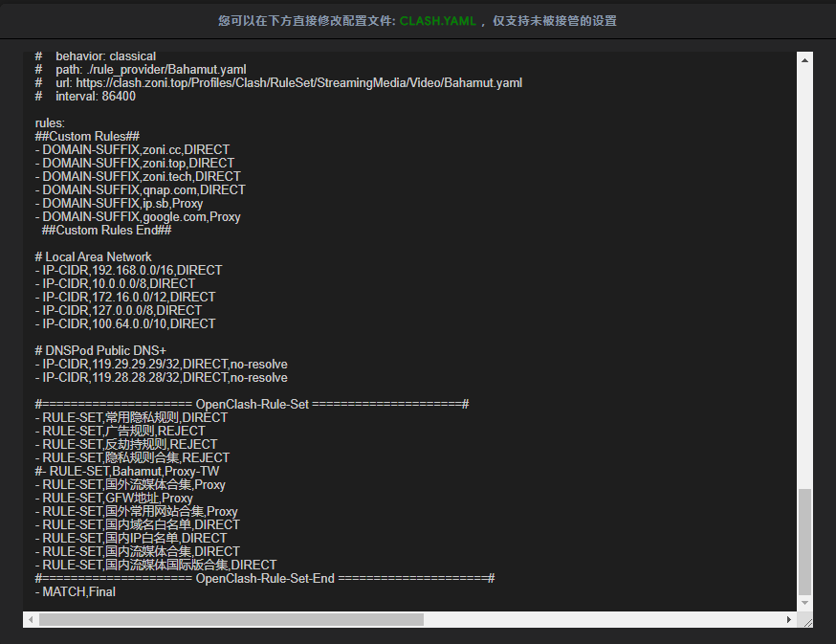This screenshot has height=644, width=836.
Task: Click the scroll down arrow of the editor
Action: [804, 603]
